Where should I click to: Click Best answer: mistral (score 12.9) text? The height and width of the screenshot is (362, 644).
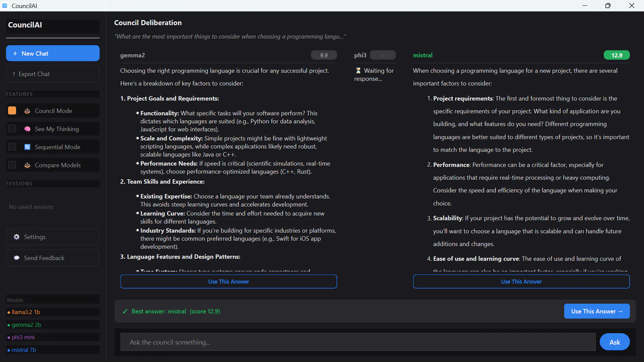(176, 311)
